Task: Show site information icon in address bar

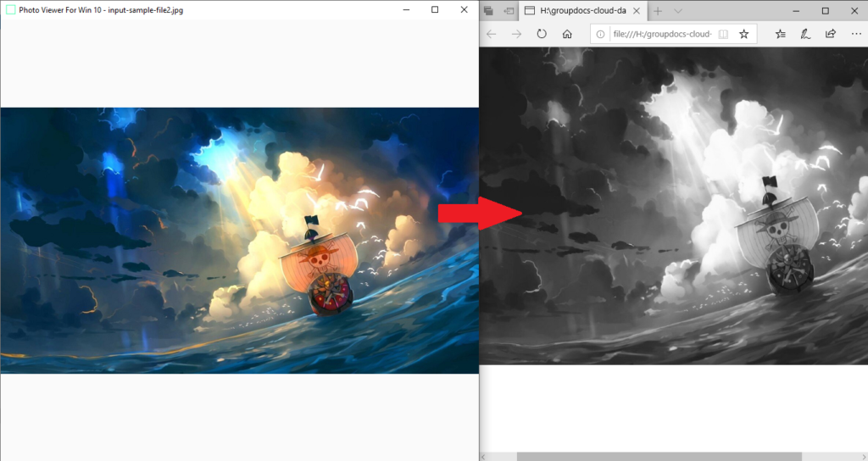Action: 599,35
